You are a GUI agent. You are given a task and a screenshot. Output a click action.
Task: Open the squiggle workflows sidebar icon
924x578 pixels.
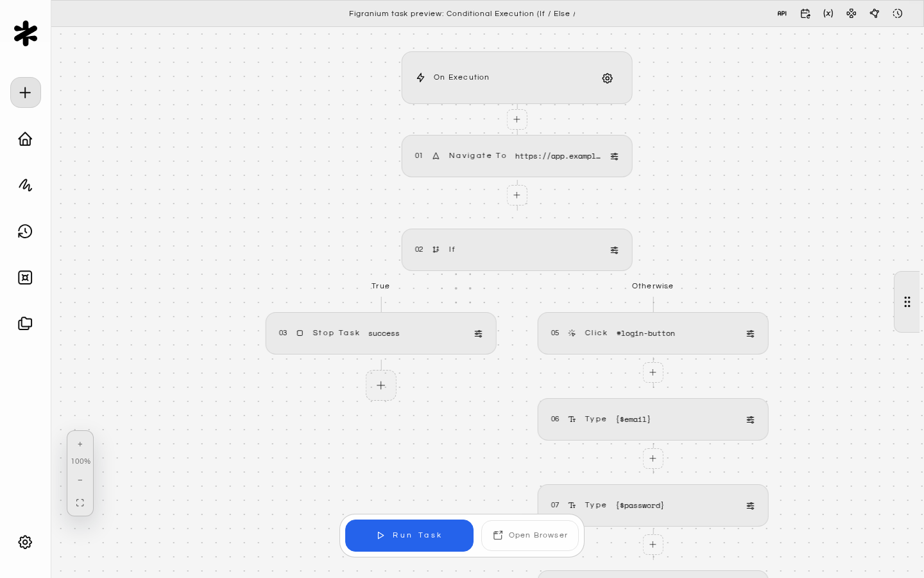coord(25,185)
